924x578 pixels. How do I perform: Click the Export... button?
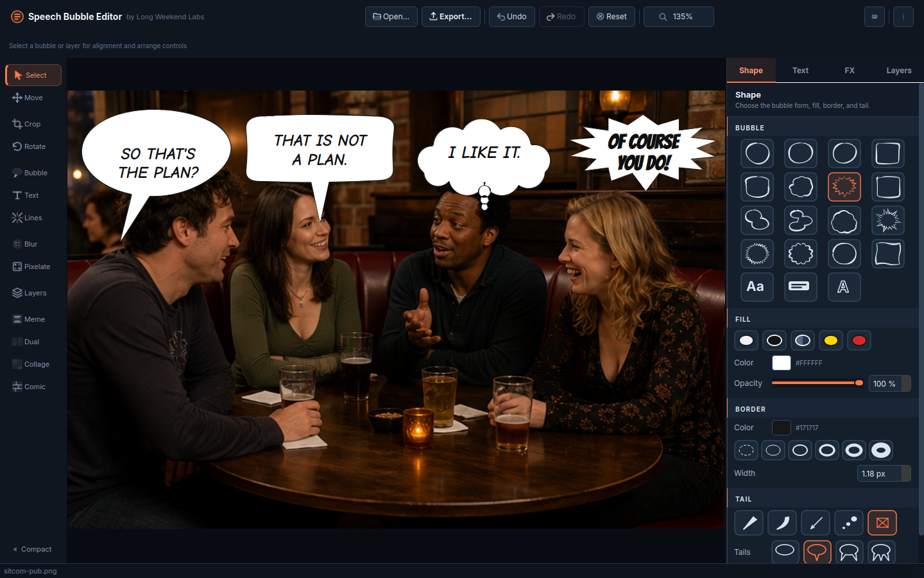(x=451, y=17)
